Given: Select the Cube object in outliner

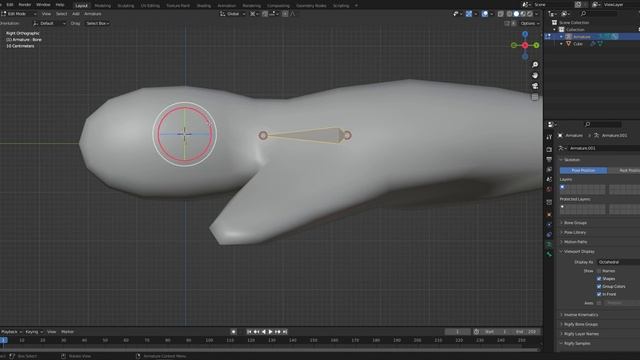Looking at the screenshot, I should tap(578, 44).
